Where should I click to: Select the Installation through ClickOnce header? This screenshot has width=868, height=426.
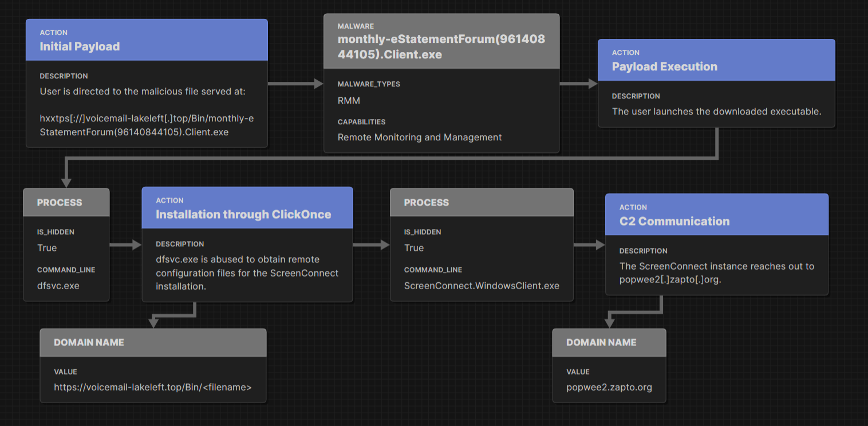(x=243, y=214)
